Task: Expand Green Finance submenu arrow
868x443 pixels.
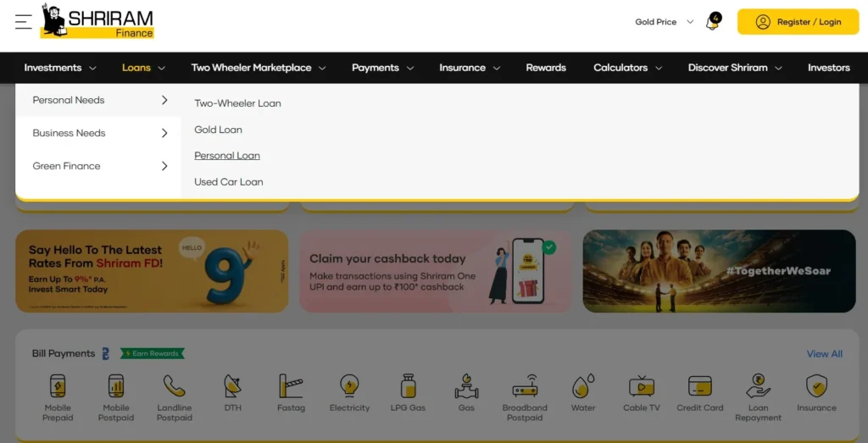Action: tap(164, 166)
